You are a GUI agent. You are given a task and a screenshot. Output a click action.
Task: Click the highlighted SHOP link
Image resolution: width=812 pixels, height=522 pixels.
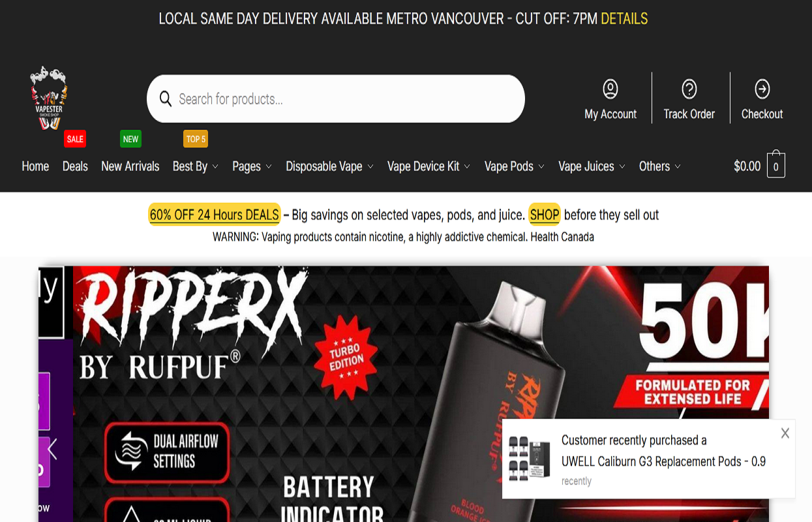[x=545, y=215]
